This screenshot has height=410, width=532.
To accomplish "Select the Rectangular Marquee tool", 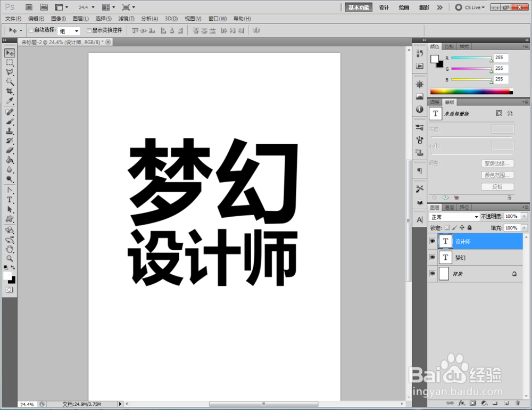I will [10, 62].
